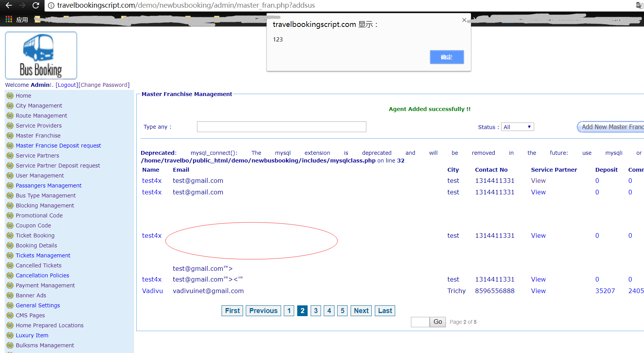Viewport: 644px width, 353px height.
Task: Open the Status dropdown showing All
Action: click(x=518, y=127)
